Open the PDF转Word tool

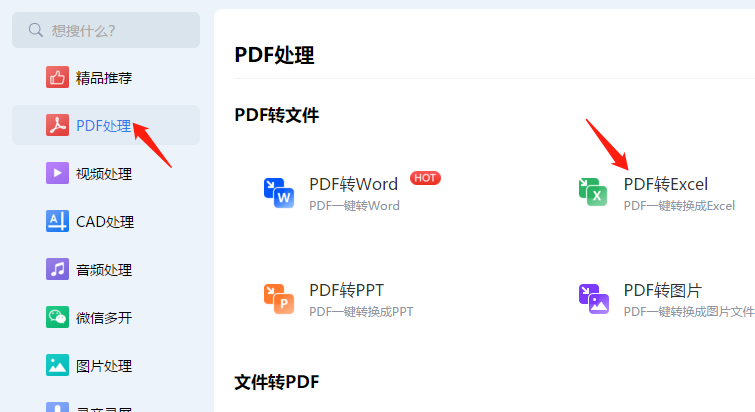coord(353,184)
